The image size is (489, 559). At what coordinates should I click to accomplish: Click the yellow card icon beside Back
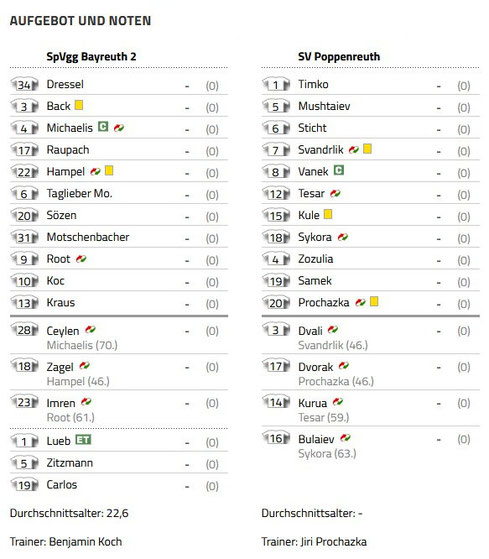tap(79, 105)
